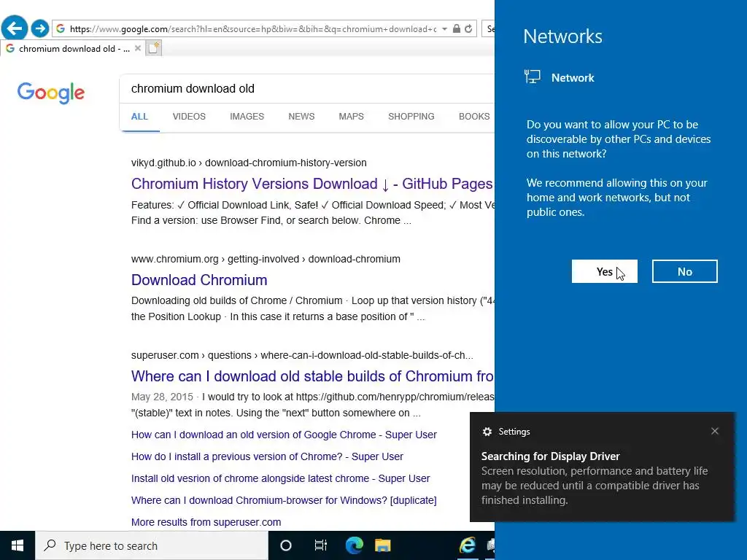The image size is (747, 560).
Task: Click the Internet Explorer taskbar icon
Action: (468, 545)
